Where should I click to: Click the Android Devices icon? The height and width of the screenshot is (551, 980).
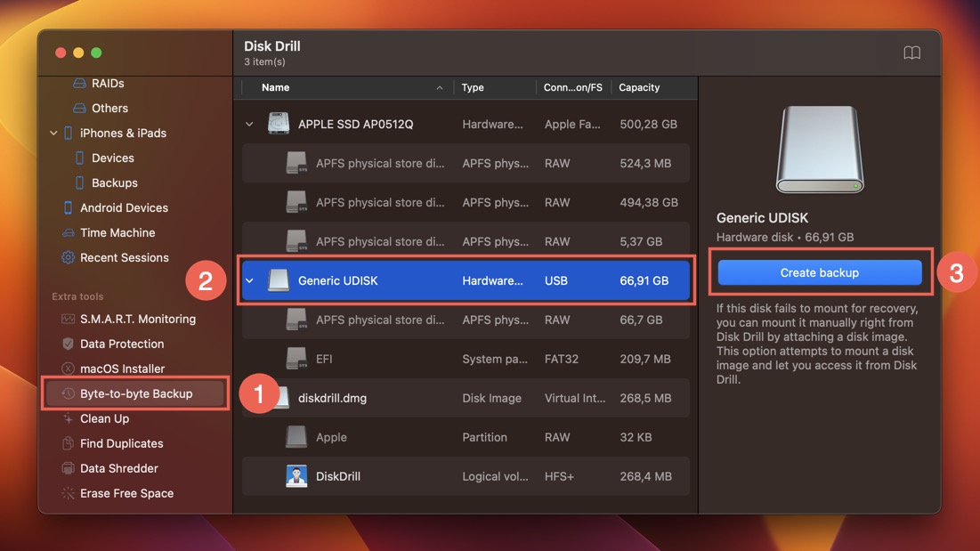point(69,207)
